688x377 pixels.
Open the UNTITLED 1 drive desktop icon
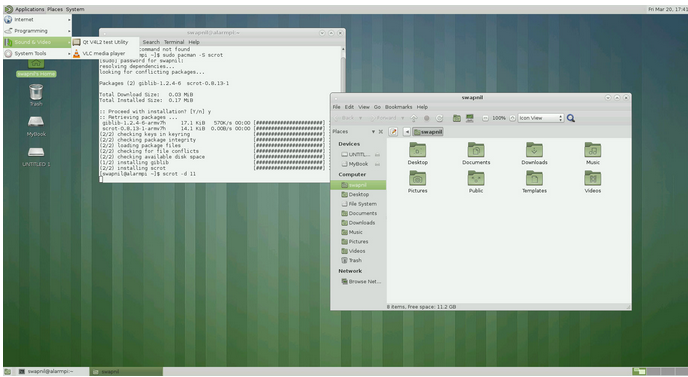(x=36, y=156)
